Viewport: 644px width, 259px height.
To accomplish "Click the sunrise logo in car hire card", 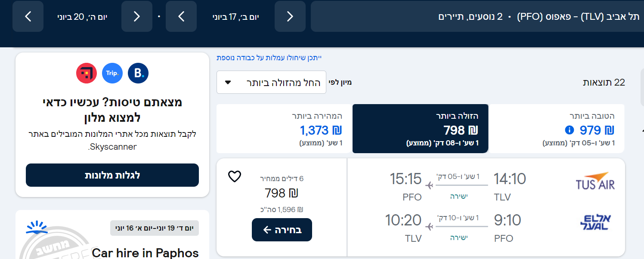I will pyautogui.click(x=37, y=228).
